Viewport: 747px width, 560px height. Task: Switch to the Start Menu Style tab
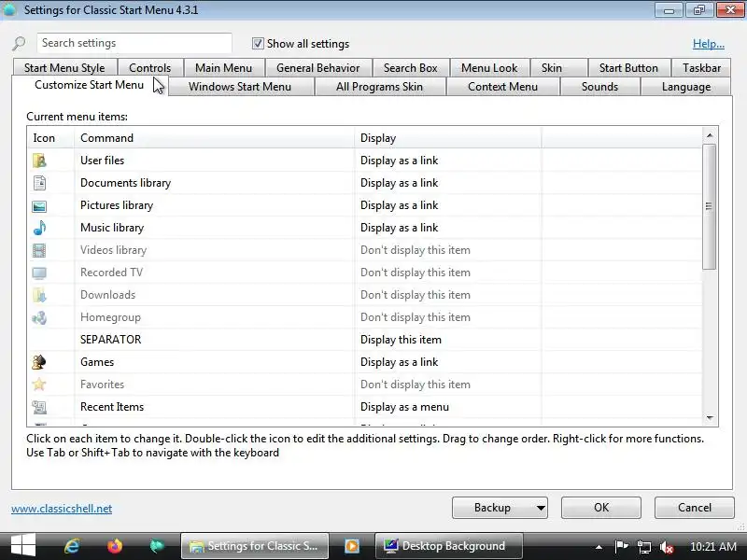coord(64,68)
